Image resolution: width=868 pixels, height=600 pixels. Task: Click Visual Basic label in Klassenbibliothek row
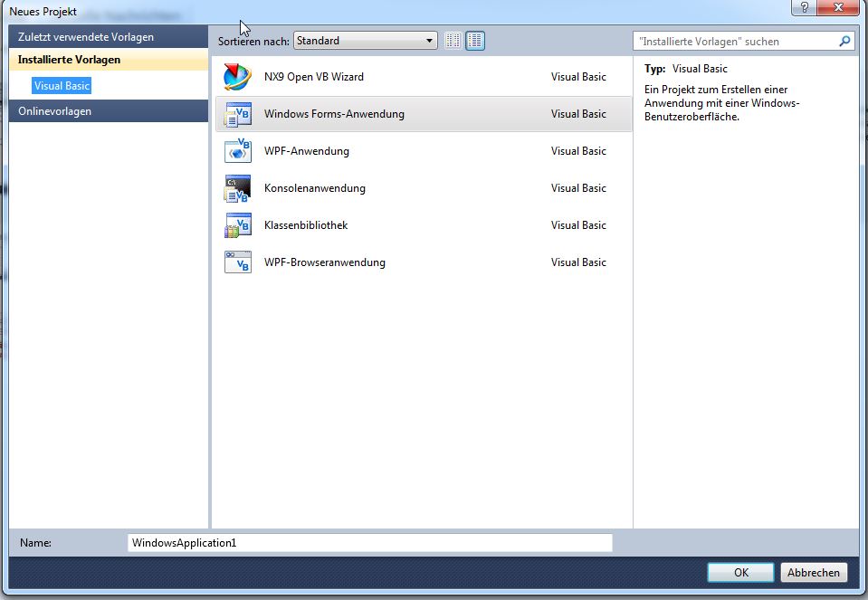pos(578,225)
